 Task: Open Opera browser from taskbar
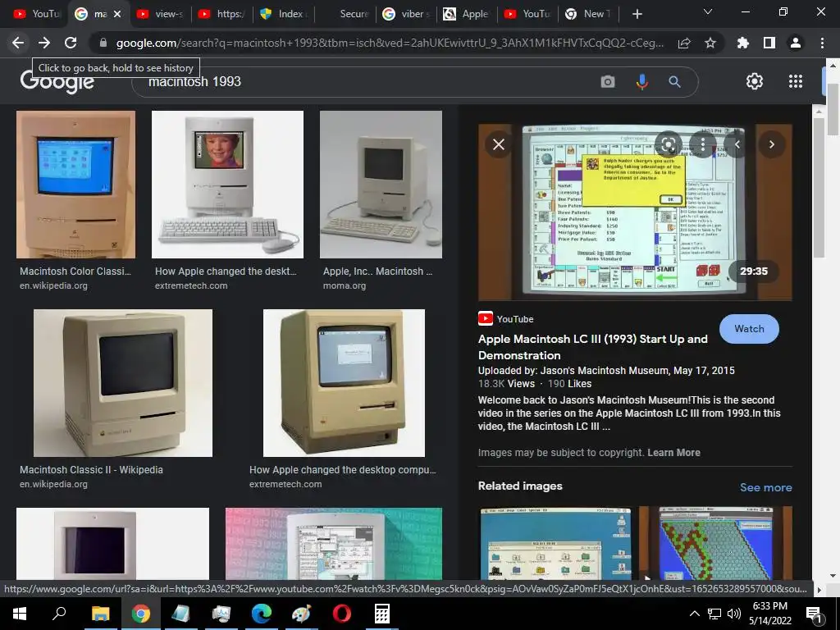(x=342, y=614)
